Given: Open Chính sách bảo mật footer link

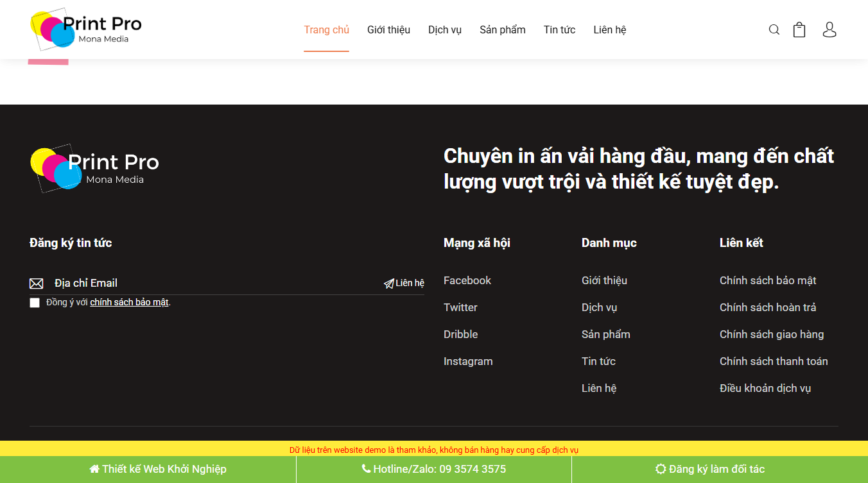Looking at the screenshot, I should click(x=768, y=280).
